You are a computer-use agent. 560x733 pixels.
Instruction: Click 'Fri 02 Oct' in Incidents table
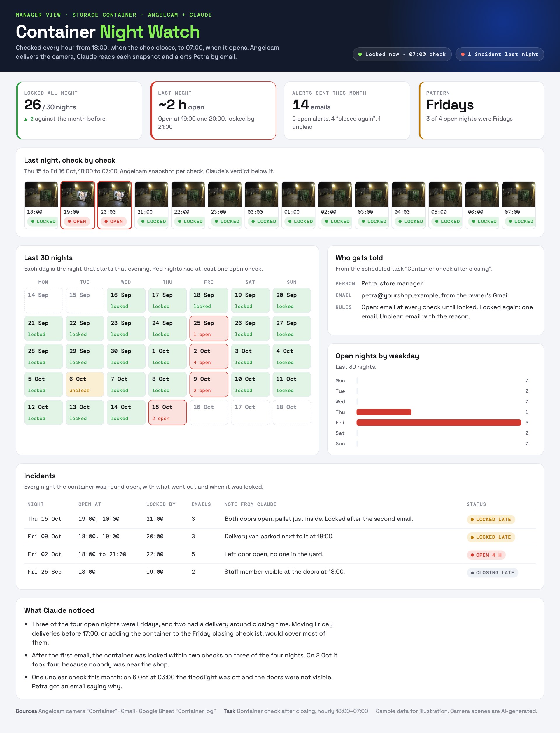pos(44,554)
